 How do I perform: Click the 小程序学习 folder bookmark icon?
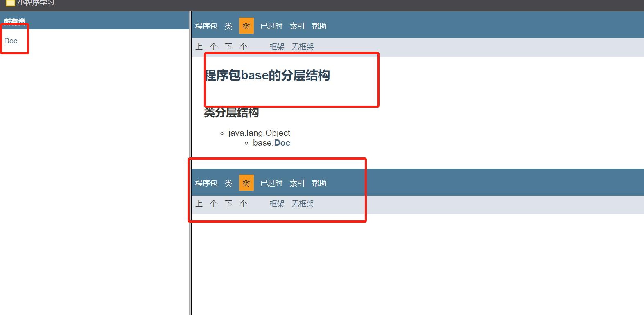click(x=10, y=2)
